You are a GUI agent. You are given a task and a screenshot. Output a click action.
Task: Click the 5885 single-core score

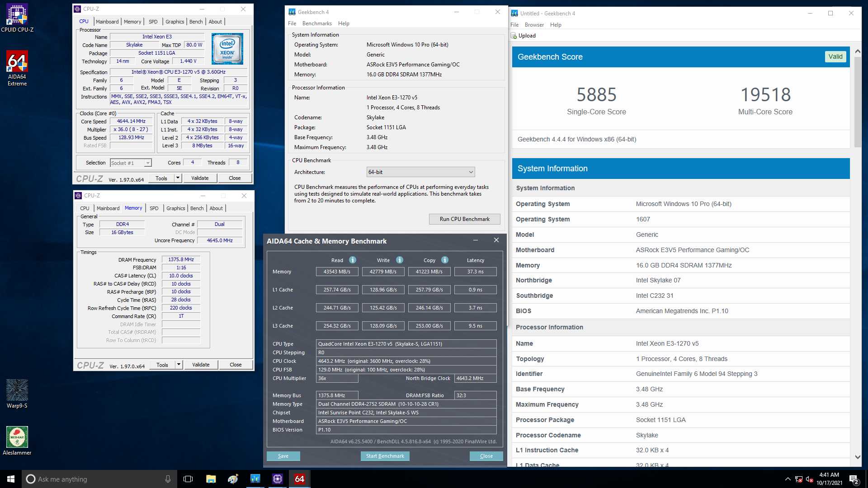pos(596,94)
